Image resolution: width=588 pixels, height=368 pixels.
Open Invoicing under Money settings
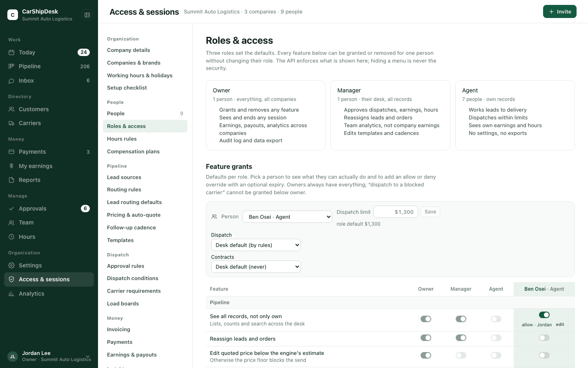click(145, 330)
